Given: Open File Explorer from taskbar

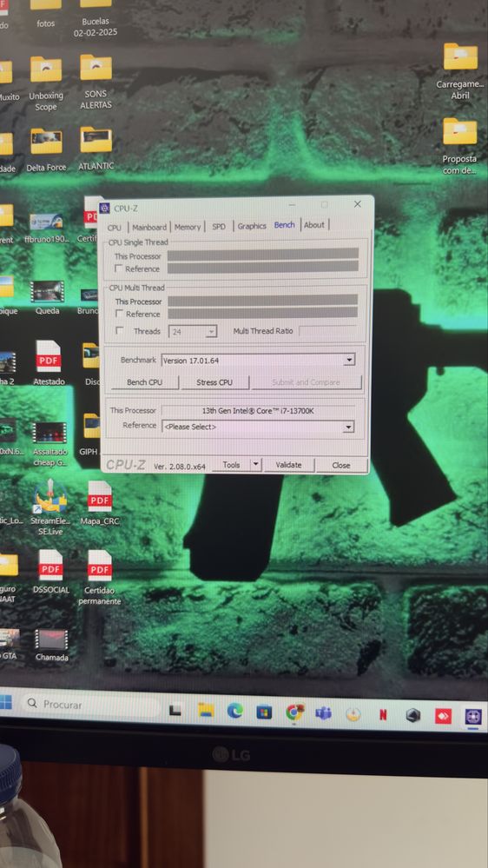Looking at the screenshot, I should point(206,711).
